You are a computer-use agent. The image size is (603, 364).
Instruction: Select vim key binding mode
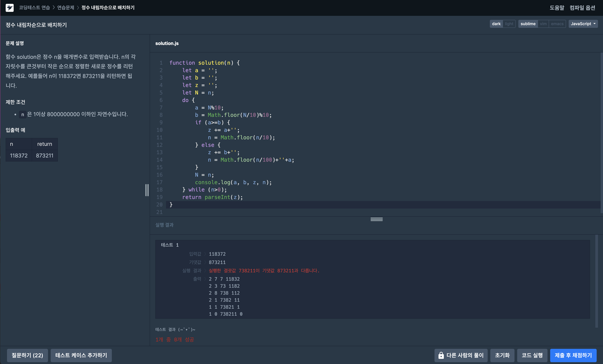tap(543, 24)
